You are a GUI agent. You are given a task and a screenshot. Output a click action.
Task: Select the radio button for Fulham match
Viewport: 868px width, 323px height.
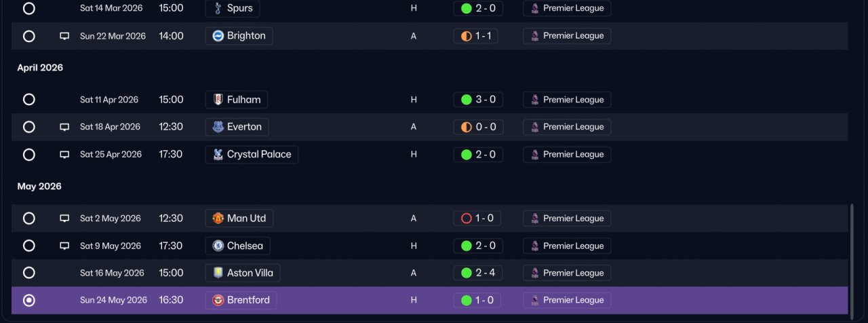tap(29, 100)
